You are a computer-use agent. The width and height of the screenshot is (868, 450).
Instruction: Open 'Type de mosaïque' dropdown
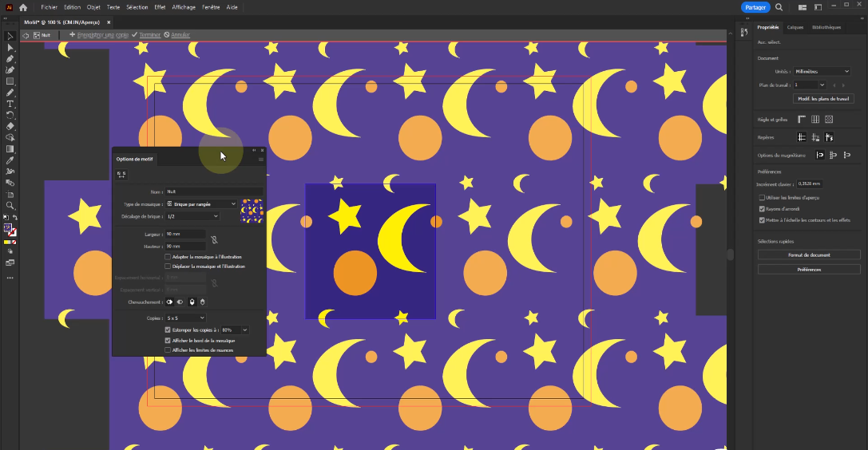coord(200,204)
